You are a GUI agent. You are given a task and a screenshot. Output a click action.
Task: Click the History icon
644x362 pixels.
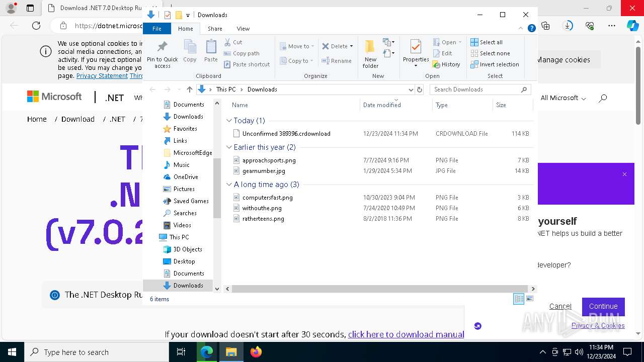[x=446, y=64]
